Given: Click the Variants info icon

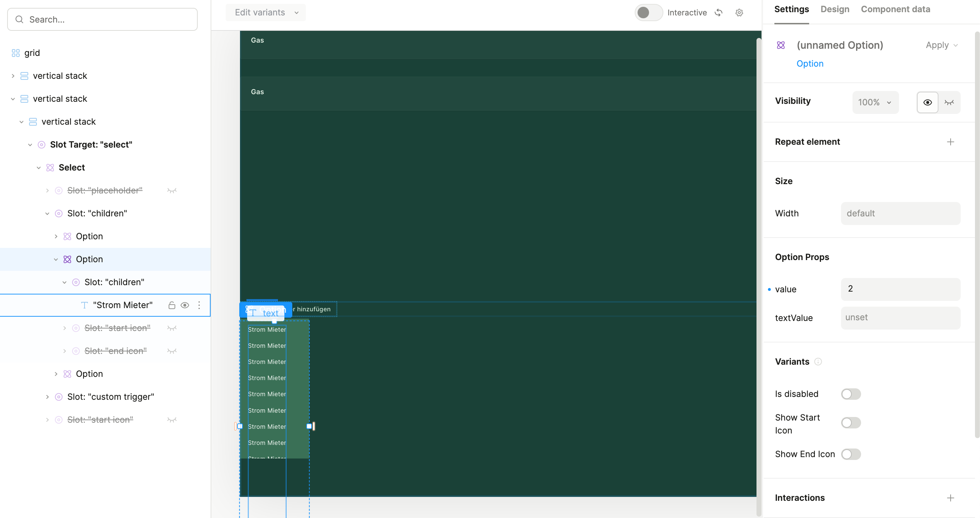Looking at the screenshot, I should [x=818, y=361].
